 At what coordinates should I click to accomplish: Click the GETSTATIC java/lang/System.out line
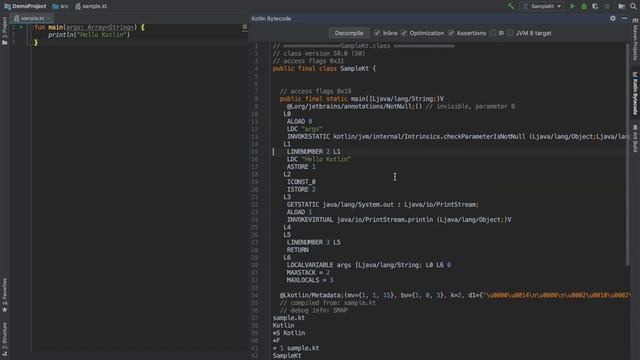pos(383,204)
